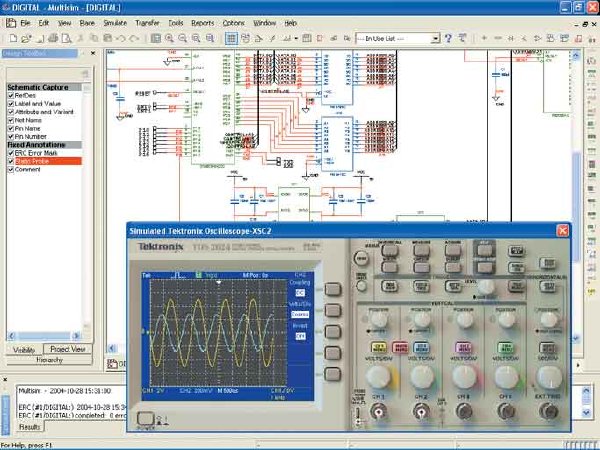Open the Simulate menu
Image resolution: width=600 pixels, height=450 pixels.
(x=115, y=23)
